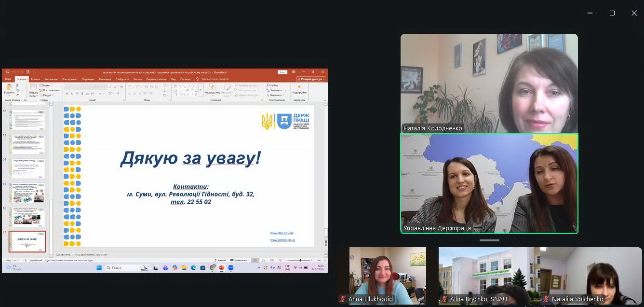
Task: Open Microsoft Edge from the taskbar
Action: coord(193,267)
